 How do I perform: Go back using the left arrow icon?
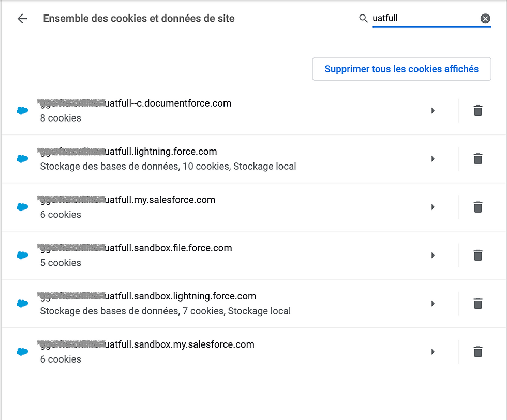point(22,19)
